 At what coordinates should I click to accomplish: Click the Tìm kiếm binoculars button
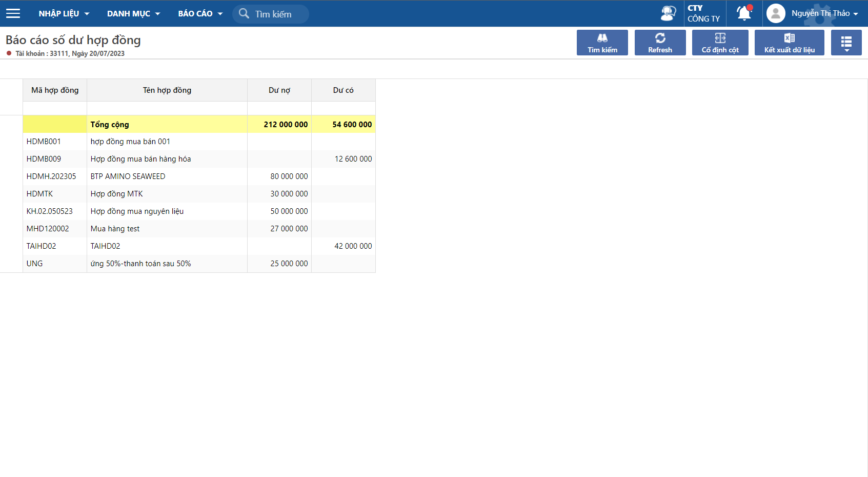602,43
